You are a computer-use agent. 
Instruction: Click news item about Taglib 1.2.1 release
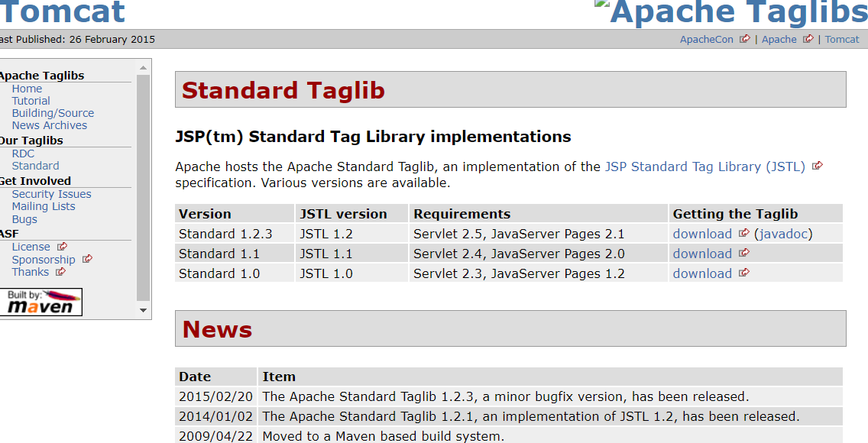531,416
